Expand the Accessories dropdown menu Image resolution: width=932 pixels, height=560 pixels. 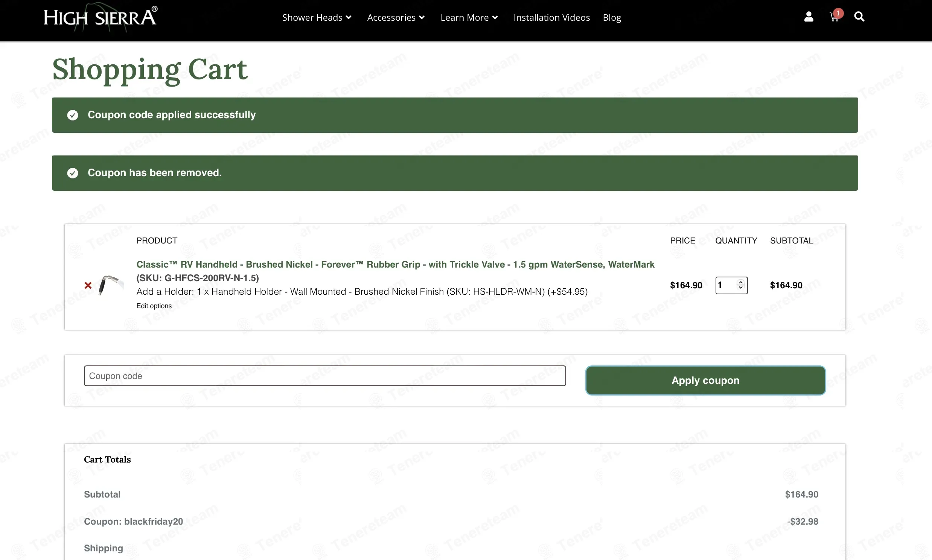click(x=396, y=17)
